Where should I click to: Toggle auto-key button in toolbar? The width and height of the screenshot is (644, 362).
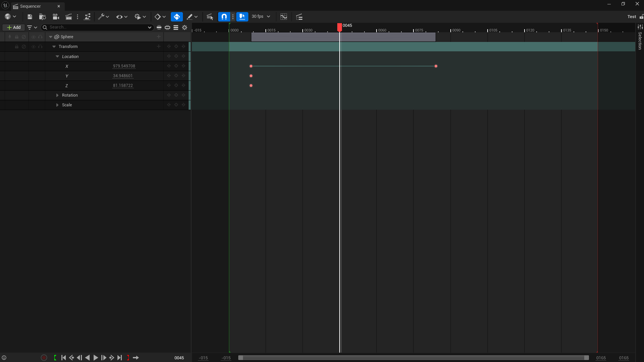[177, 17]
